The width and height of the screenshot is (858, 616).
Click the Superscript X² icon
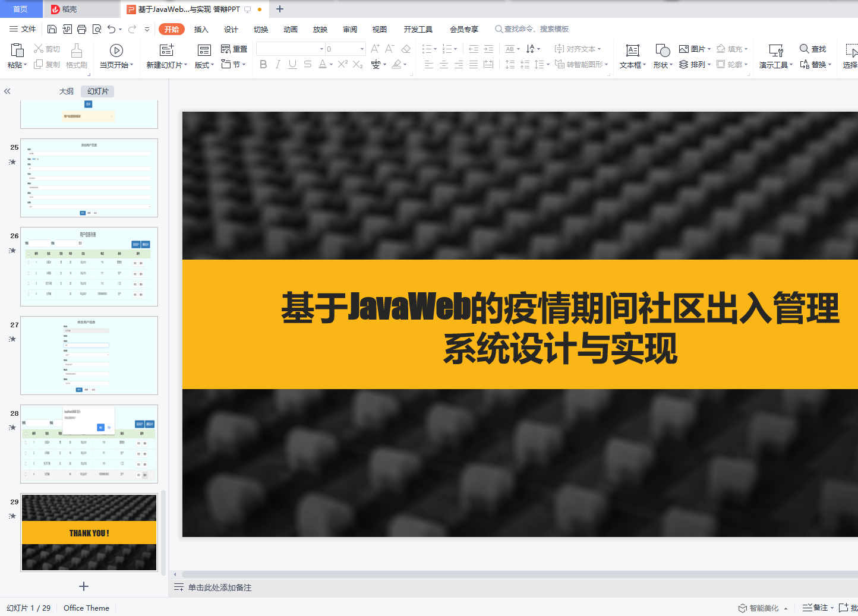[x=343, y=64]
